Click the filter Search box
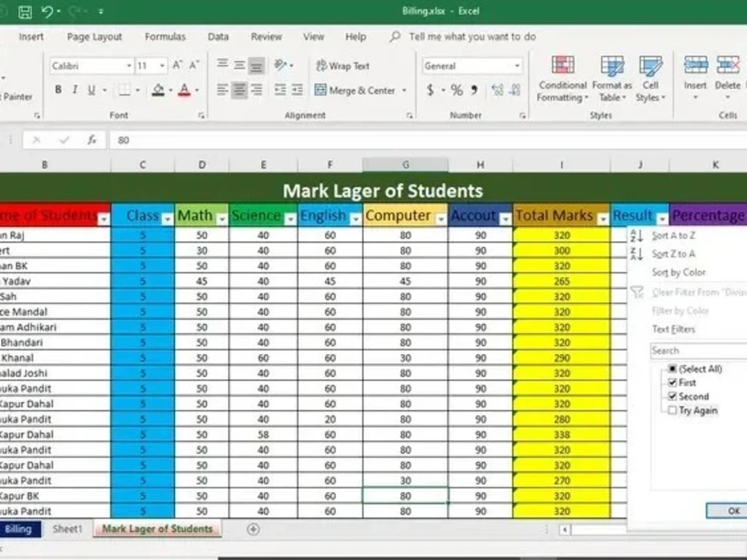 coord(698,350)
